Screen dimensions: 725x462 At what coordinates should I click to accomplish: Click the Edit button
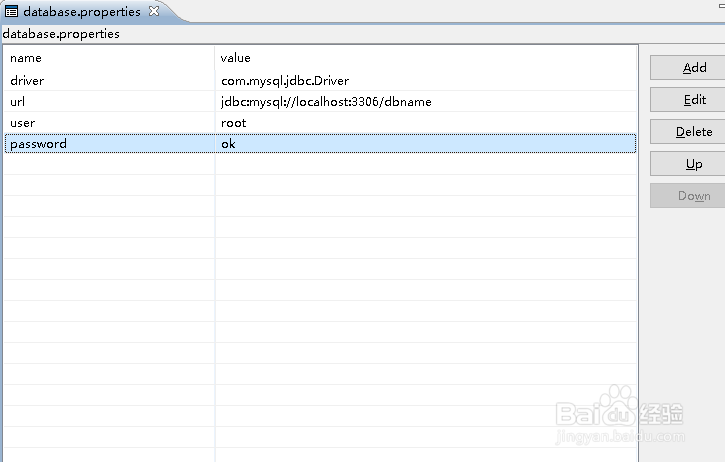pos(687,100)
